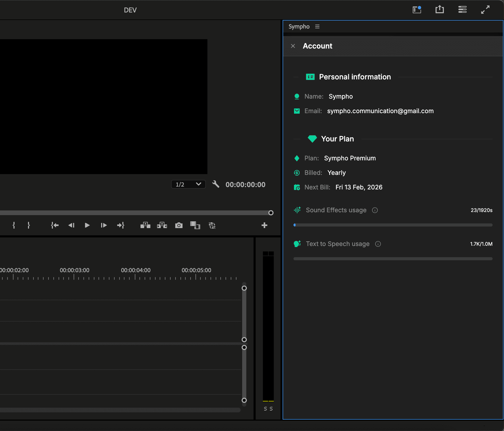Click the Next Bill calendar icon

pos(297,187)
